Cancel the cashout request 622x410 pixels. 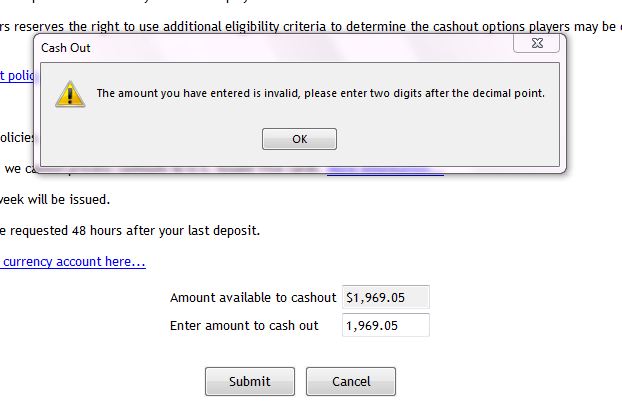(350, 381)
